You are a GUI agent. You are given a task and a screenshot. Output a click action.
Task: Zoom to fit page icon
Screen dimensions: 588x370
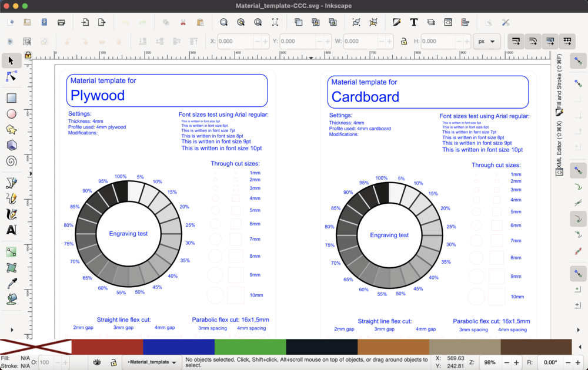click(x=258, y=22)
